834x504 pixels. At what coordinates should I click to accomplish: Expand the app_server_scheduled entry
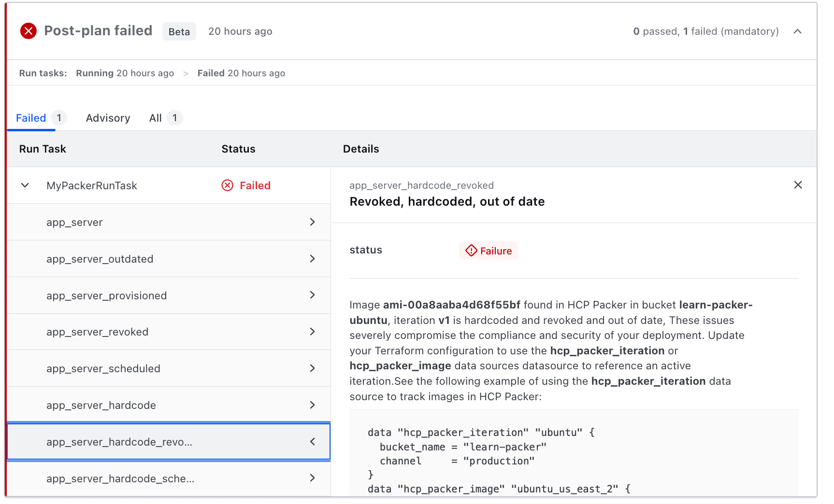(x=313, y=368)
